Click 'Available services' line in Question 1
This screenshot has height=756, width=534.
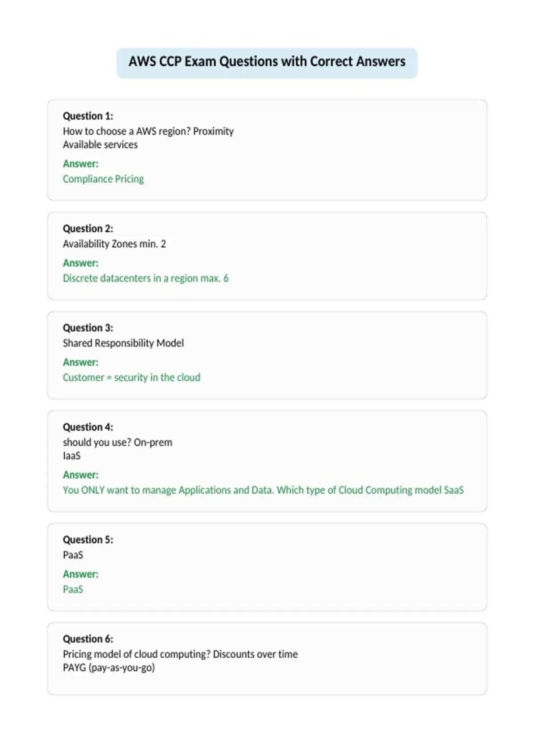[100, 145]
